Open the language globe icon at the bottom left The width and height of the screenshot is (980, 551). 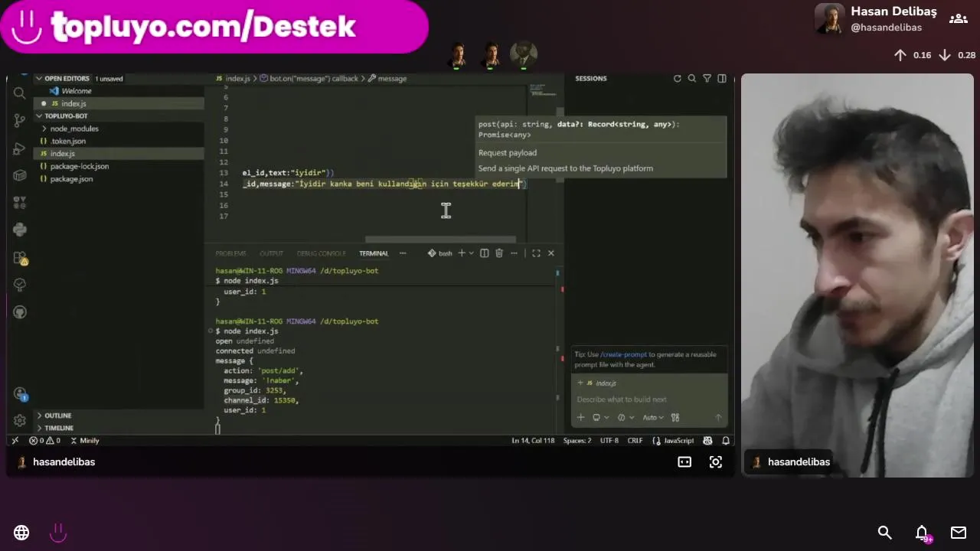[x=21, y=533]
